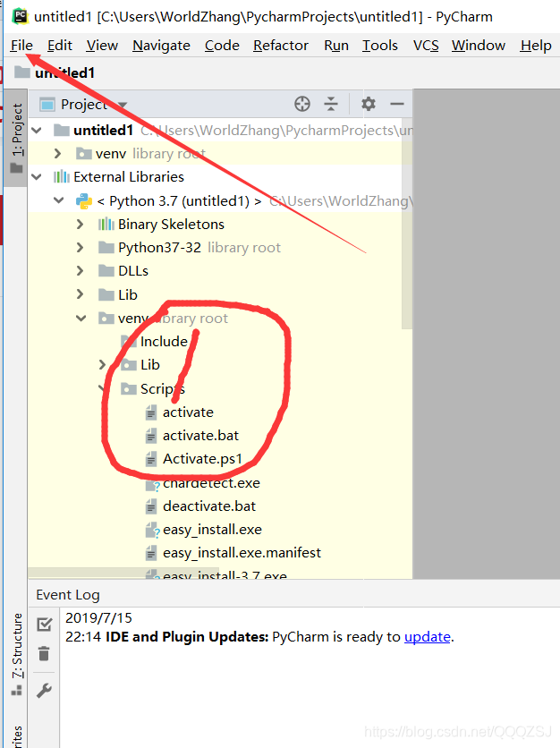Select easy_install.exe.manifest file
This screenshot has width=560, height=748.
[x=242, y=553]
